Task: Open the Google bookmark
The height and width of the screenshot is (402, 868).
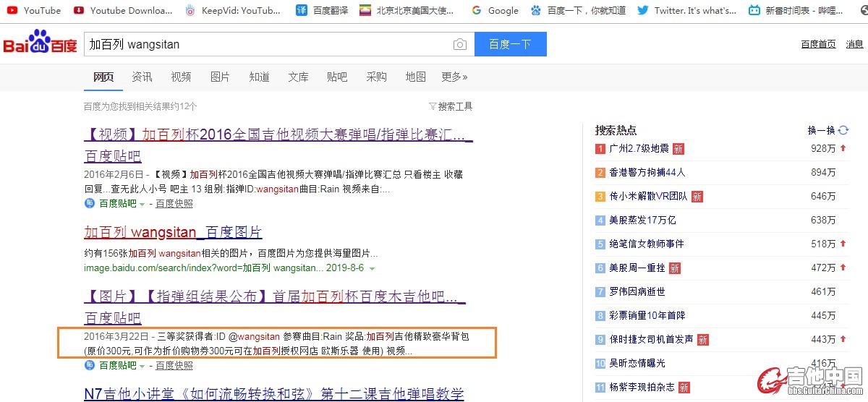Action: click(495, 10)
